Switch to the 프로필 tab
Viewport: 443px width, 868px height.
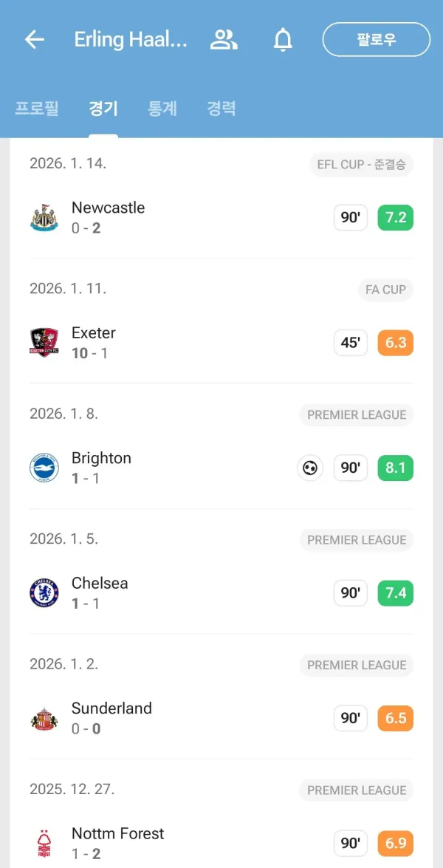coord(36,109)
